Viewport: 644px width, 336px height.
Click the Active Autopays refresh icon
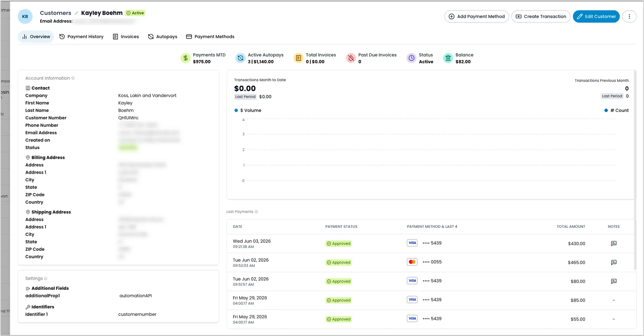click(x=240, y=58)
